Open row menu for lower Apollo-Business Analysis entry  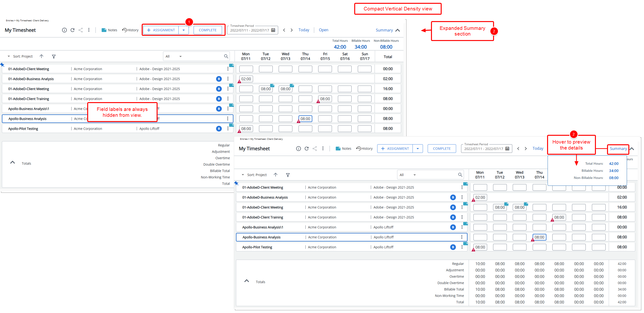[462, 237]
